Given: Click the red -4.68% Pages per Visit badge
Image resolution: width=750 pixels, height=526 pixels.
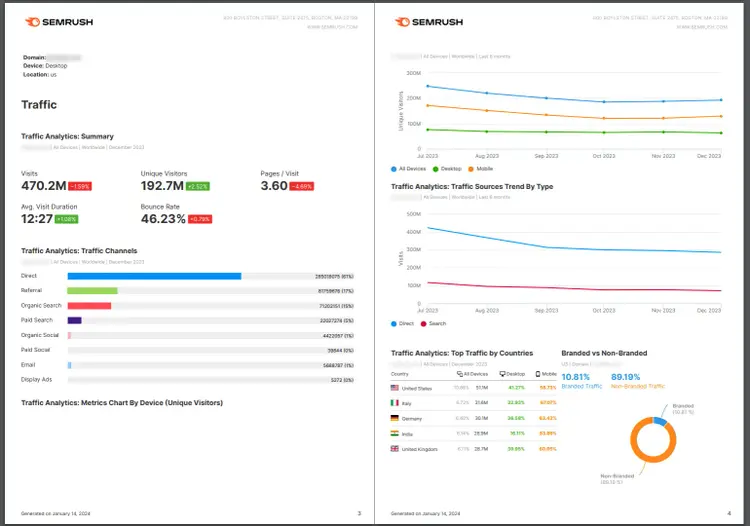Looking at the screenshot, I should [302, 186].
